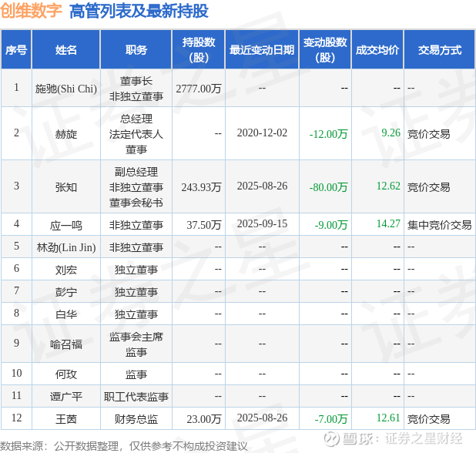The height and width of the screenshot is (453, 476).
Task: Click the date 2020-12-02
Action: point(262,133)
